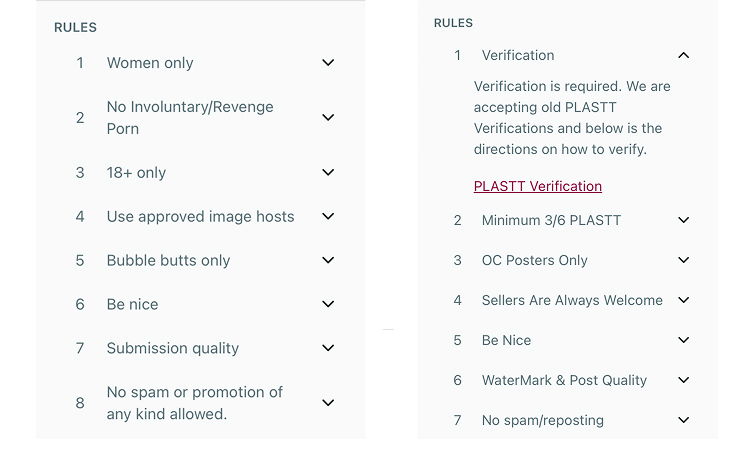
Task: Expand the '18+ only' rule chevron
Action: pos(328,173)
